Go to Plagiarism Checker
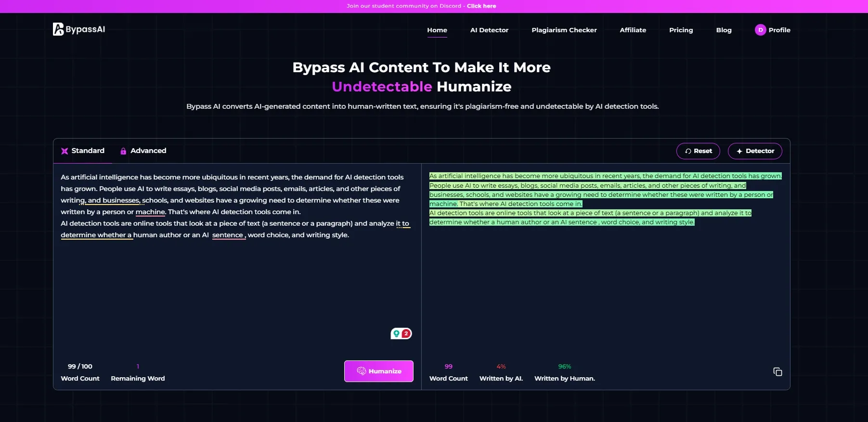The width and height of the screenshot is (868, 422). [x=564, y=30]
